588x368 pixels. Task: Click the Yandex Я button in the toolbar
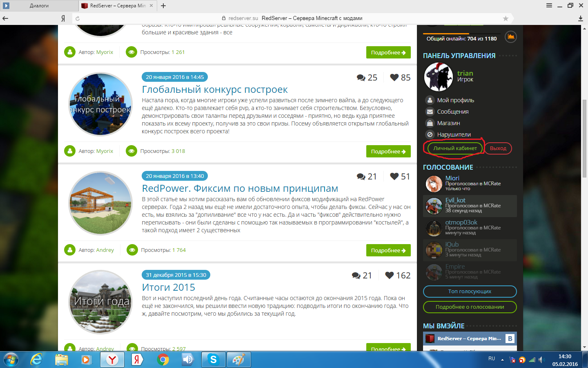63,18
